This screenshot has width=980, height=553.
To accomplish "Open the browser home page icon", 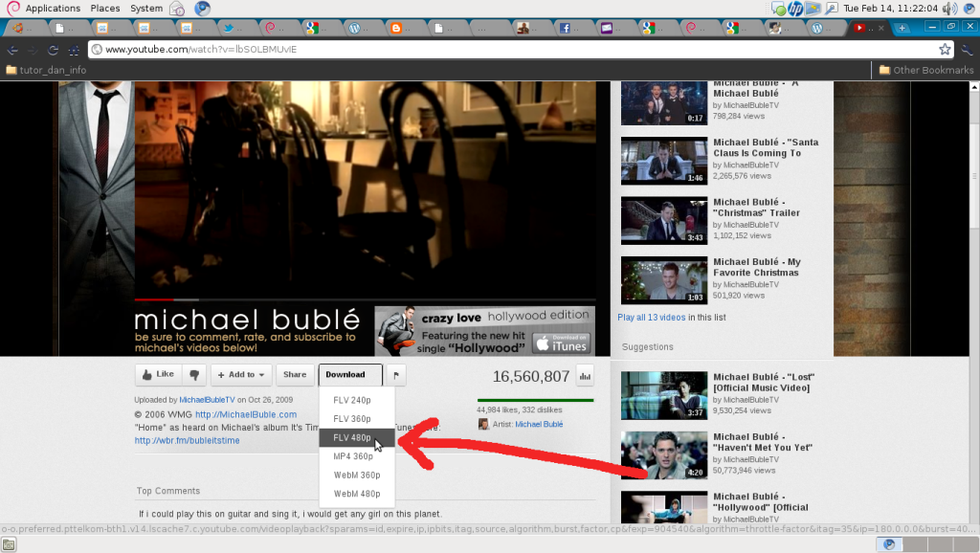I will point(74,50).
